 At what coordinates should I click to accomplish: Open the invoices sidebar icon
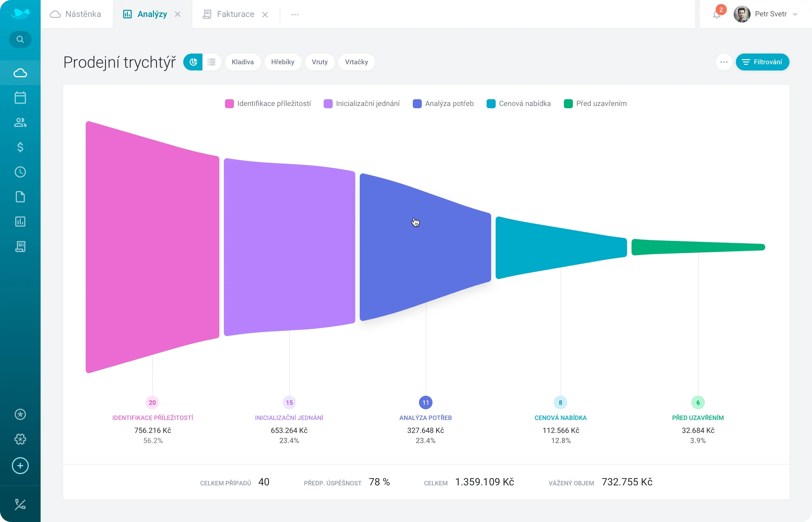coord(20,246)
